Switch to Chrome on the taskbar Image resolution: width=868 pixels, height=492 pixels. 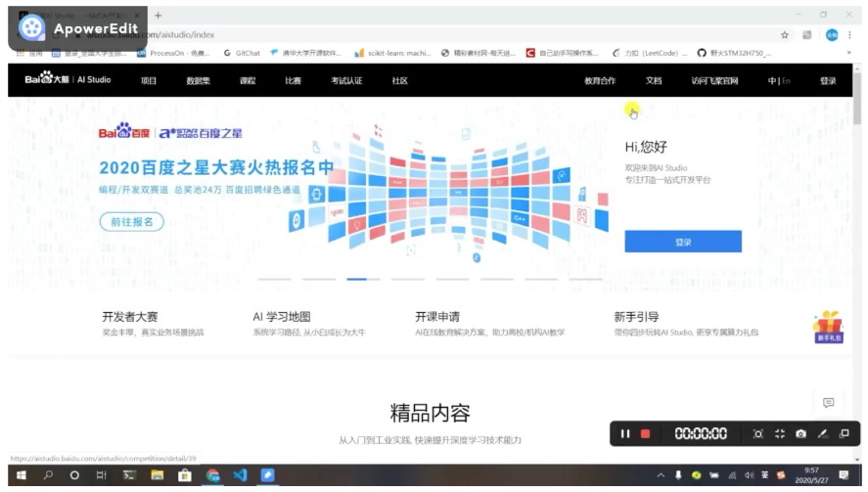pyautogui.click(x=212, y=475)
